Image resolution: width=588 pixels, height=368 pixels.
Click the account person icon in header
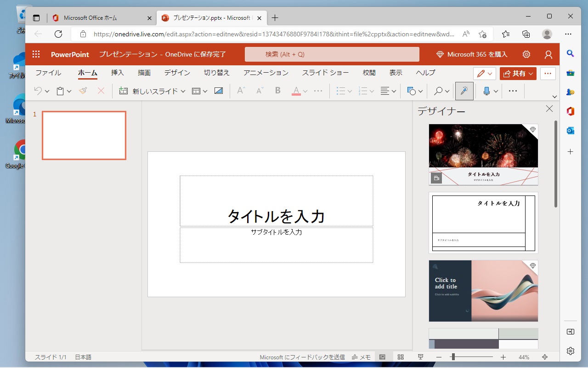tap(548, 54)
